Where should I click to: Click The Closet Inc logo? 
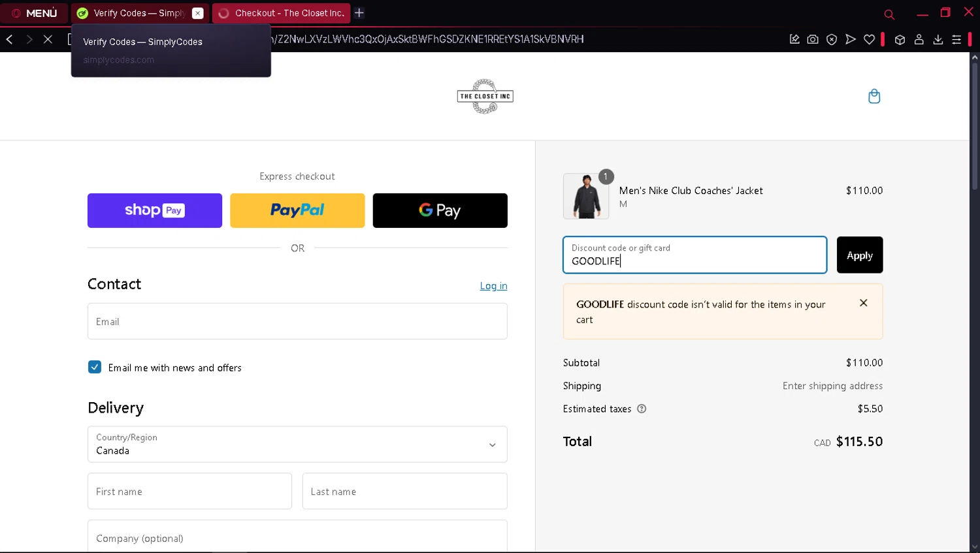485,97
